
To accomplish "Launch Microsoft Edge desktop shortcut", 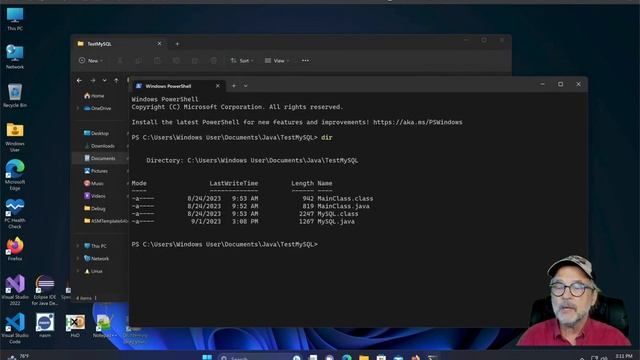I will (x=15, y=175).
